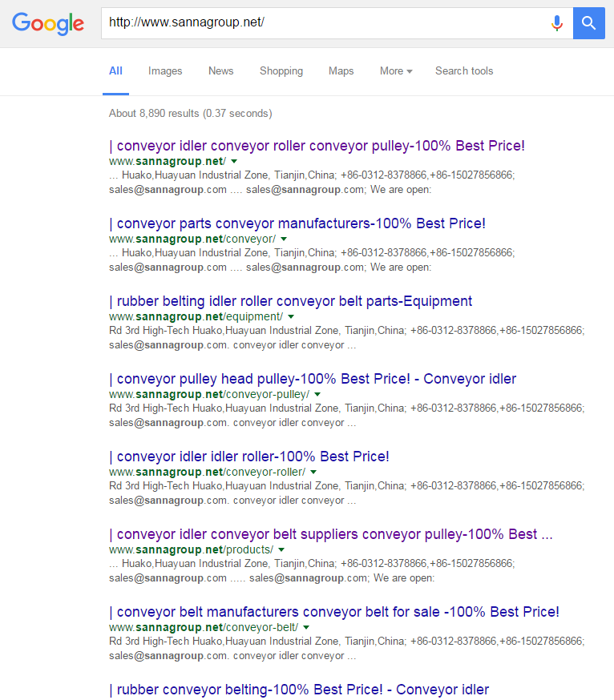Switch to the News tab
Image resolution: width=614 pixels, height=700 pixels.
tap(220, 71)
